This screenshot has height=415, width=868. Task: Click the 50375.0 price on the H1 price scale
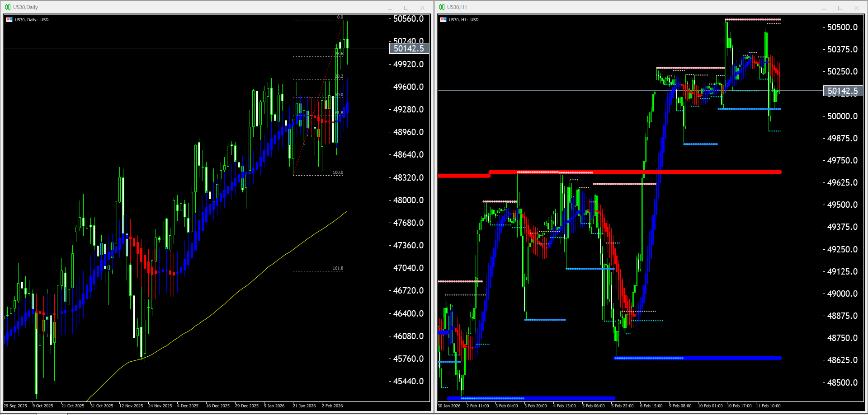(x=842, y=49)
